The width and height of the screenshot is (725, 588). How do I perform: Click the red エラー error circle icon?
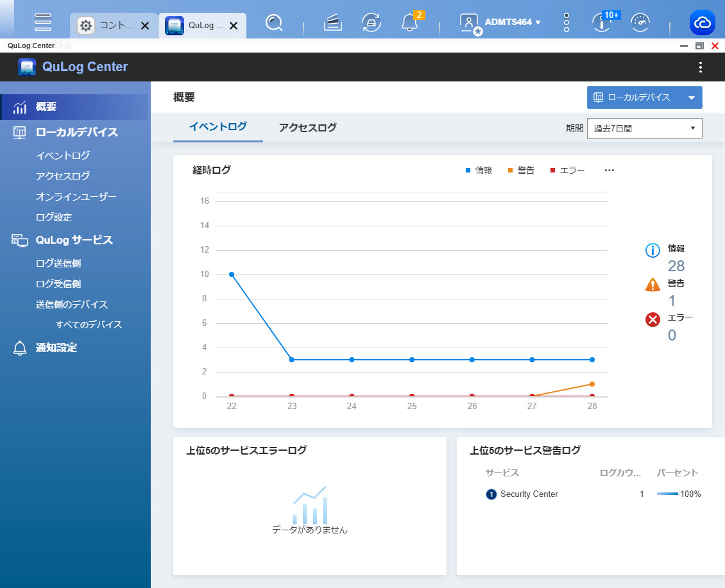tap(652, 319)
